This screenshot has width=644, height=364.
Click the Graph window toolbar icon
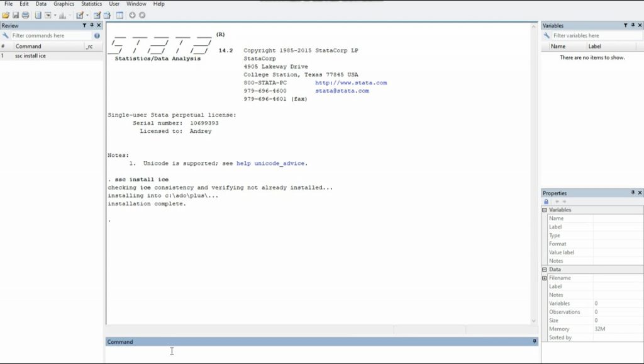pos(63,14)
